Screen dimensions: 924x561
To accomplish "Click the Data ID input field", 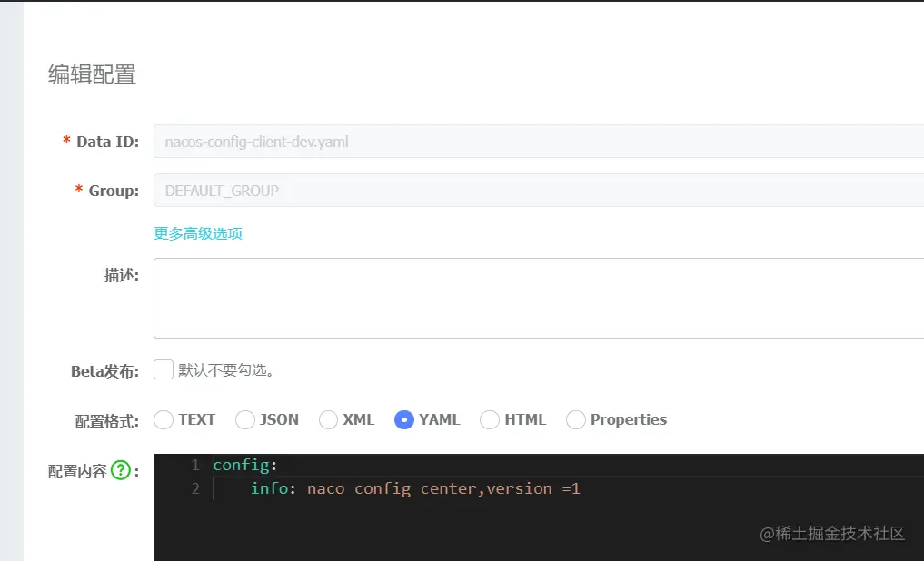I will click(x=539, y=142).
